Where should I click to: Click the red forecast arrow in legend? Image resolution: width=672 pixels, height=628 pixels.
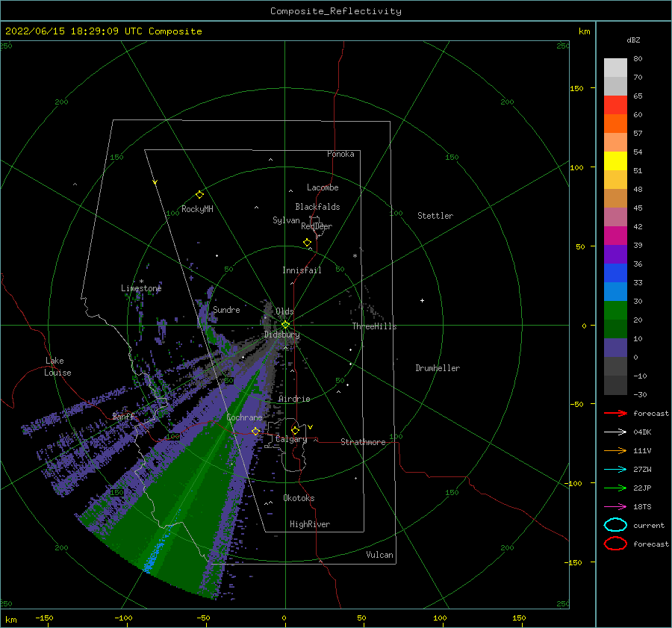coord(615,413)
